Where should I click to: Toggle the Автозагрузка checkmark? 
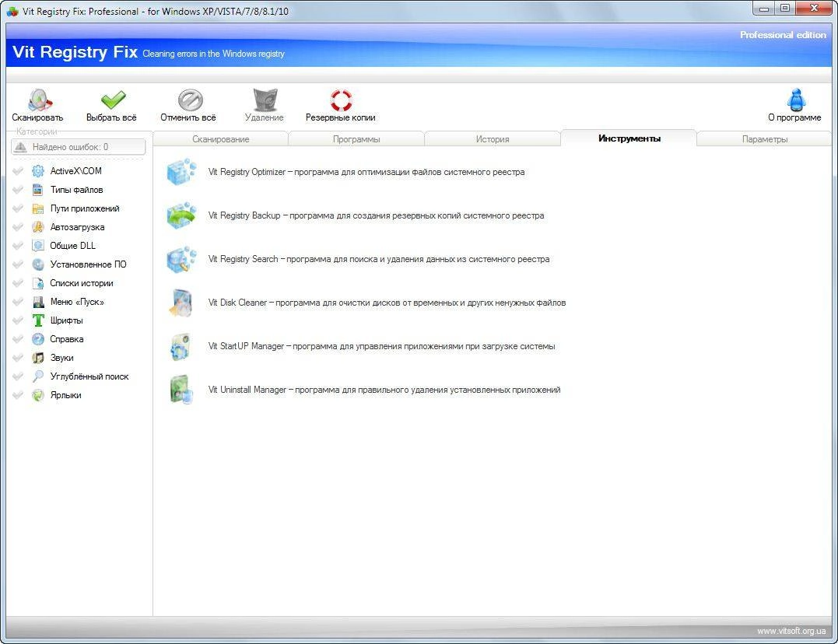pos(18,227)
